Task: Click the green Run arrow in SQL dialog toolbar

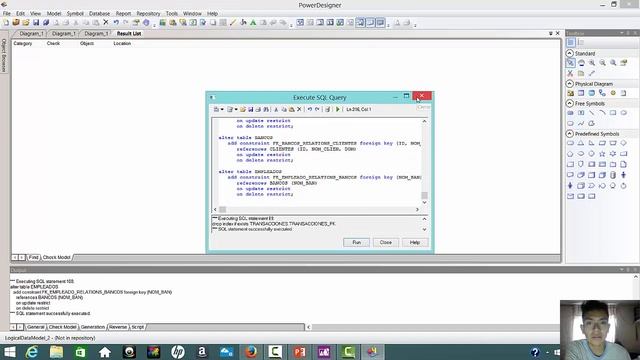Action: click(338, 109)
